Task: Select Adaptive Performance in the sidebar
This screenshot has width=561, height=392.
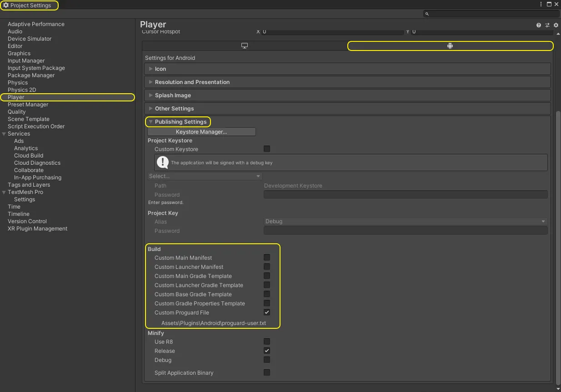Action: pyautogui.click(x=36, y=24)
